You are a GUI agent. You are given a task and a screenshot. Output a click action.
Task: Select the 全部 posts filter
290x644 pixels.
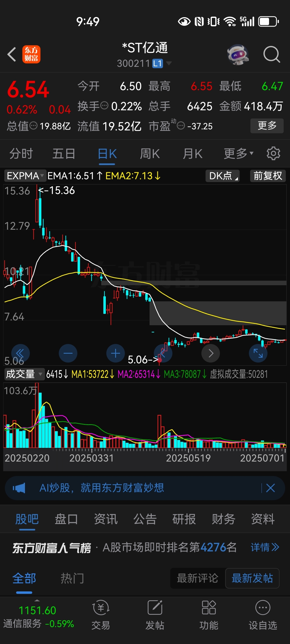point(24,578)
